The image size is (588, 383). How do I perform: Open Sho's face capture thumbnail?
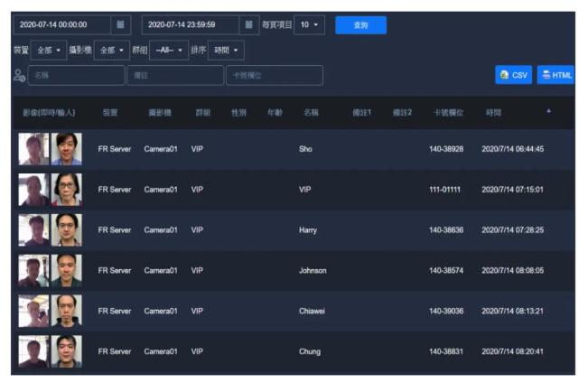(x=34, y=149)
